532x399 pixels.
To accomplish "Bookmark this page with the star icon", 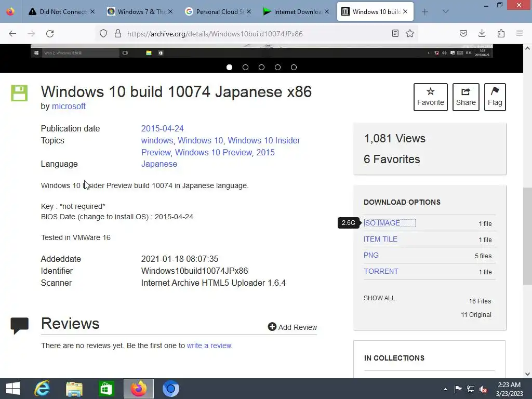I will (410, 33).
